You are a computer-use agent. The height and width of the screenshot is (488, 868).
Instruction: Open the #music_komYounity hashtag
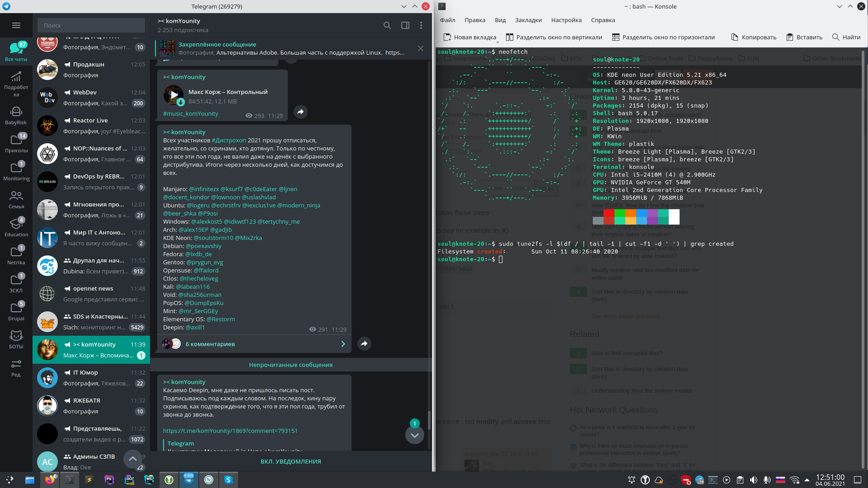(191, 113)
